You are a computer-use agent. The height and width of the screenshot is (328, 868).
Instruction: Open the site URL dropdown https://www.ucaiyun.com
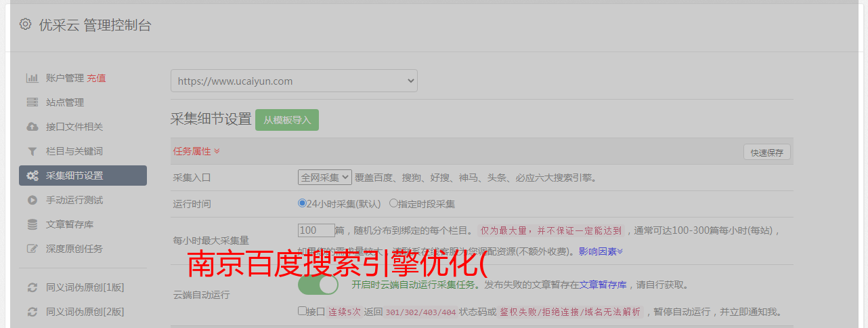pos(294,81)
